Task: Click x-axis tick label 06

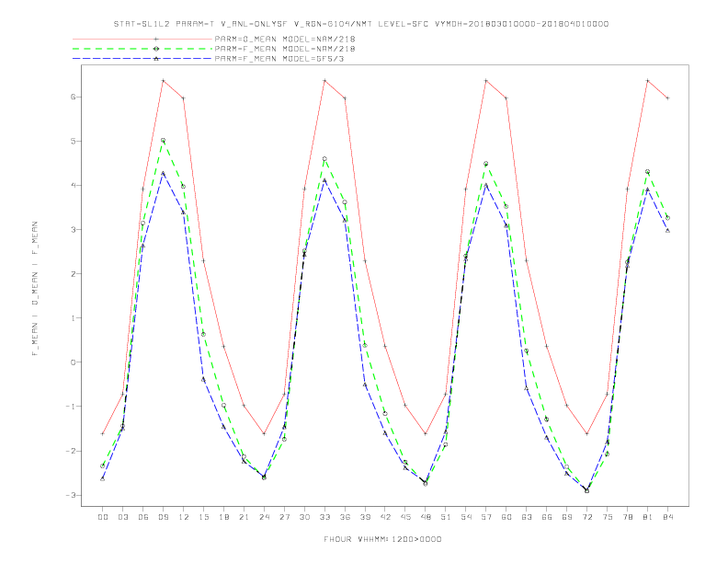Action: point(143,517)
